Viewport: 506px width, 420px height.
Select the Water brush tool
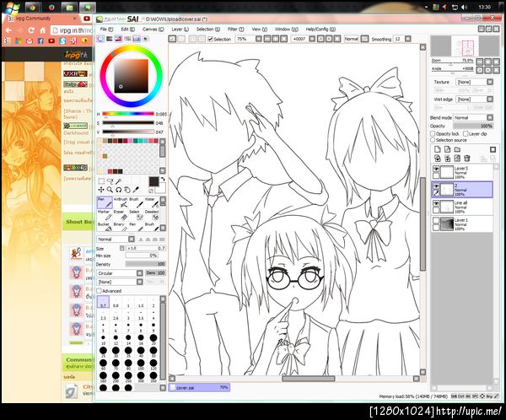click(x=151, y=202)
